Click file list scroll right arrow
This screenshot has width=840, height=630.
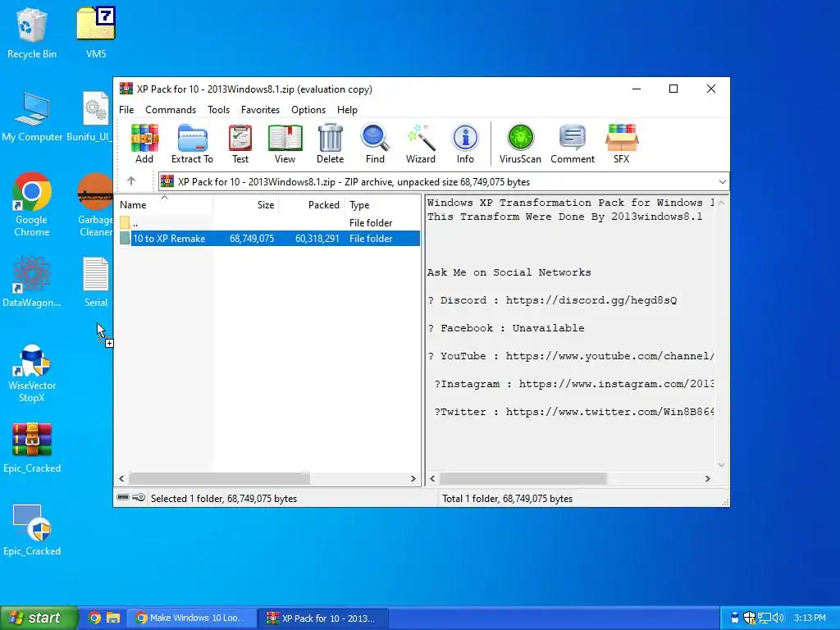coord(413,478)
